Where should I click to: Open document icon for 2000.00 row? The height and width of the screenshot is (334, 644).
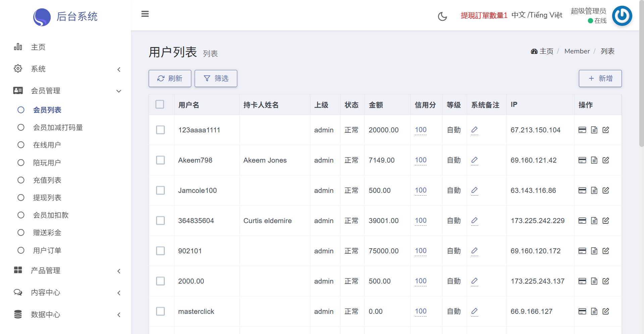click(x=594, y=281)
